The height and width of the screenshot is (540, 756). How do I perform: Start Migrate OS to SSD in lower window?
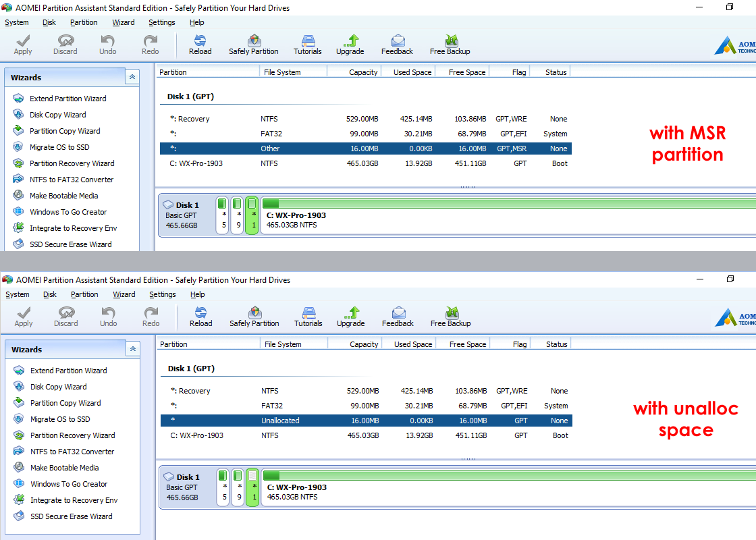pyautogui.click(x=60, y=419)
